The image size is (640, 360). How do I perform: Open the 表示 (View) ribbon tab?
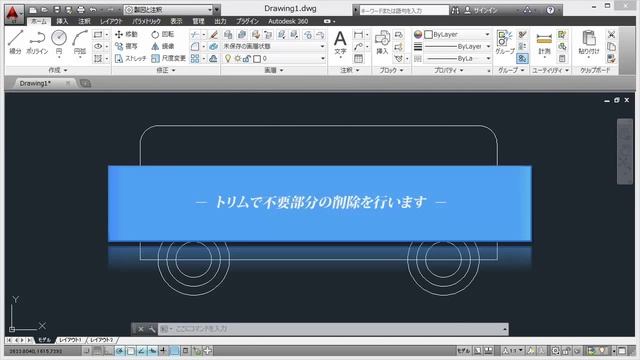click(176, 21)
